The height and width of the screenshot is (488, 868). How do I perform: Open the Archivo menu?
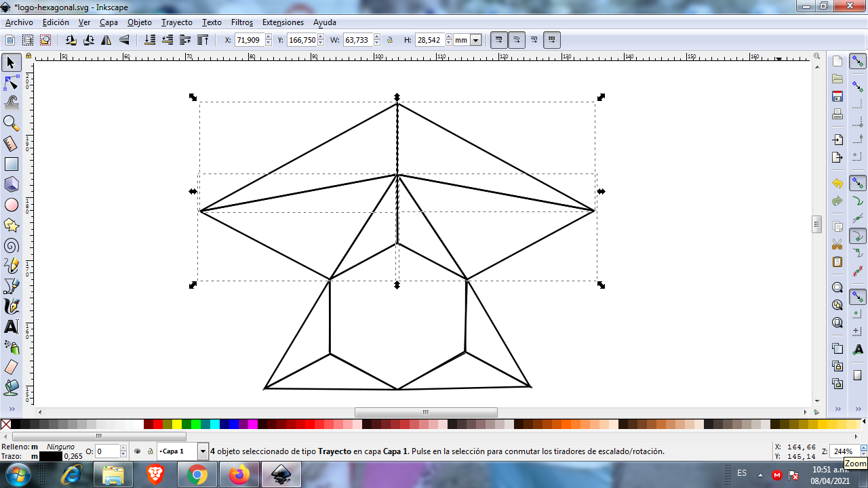[x=19, y=22]
